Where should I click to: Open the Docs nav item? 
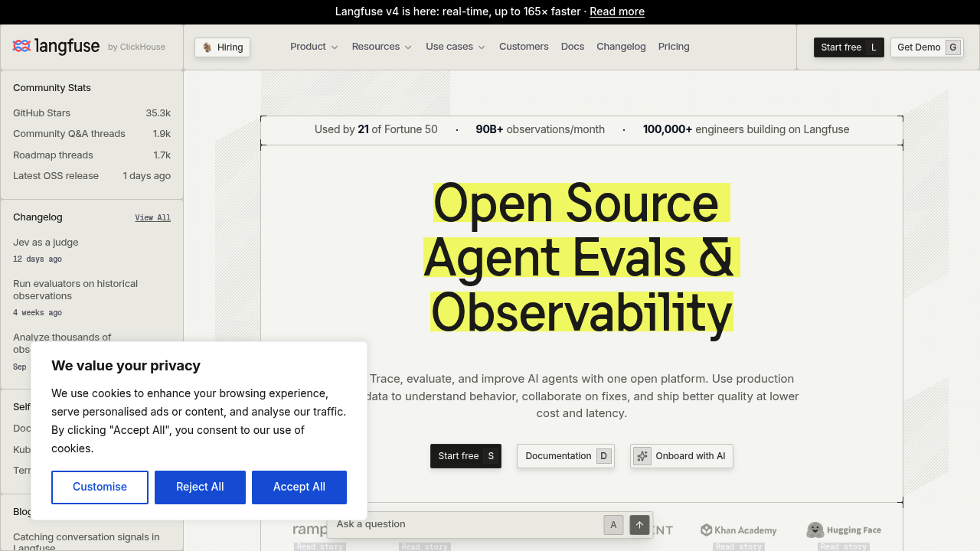pos(573,47)
